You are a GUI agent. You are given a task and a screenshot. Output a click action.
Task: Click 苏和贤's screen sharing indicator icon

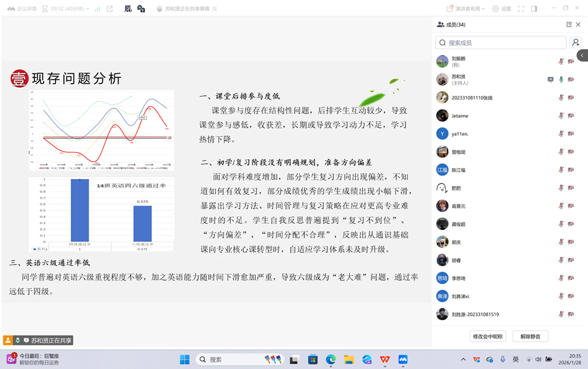[551, 79]
